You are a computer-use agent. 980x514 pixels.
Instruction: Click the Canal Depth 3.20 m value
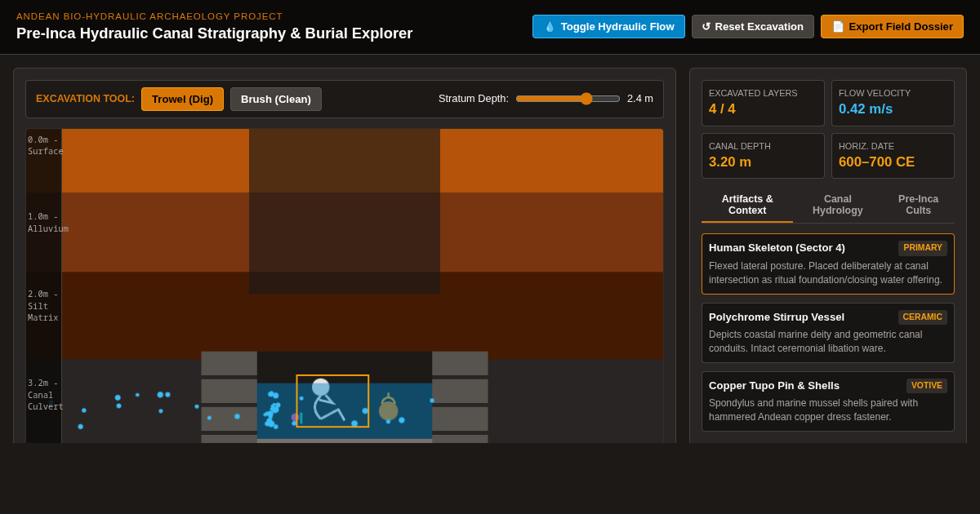tap(730, 162)
